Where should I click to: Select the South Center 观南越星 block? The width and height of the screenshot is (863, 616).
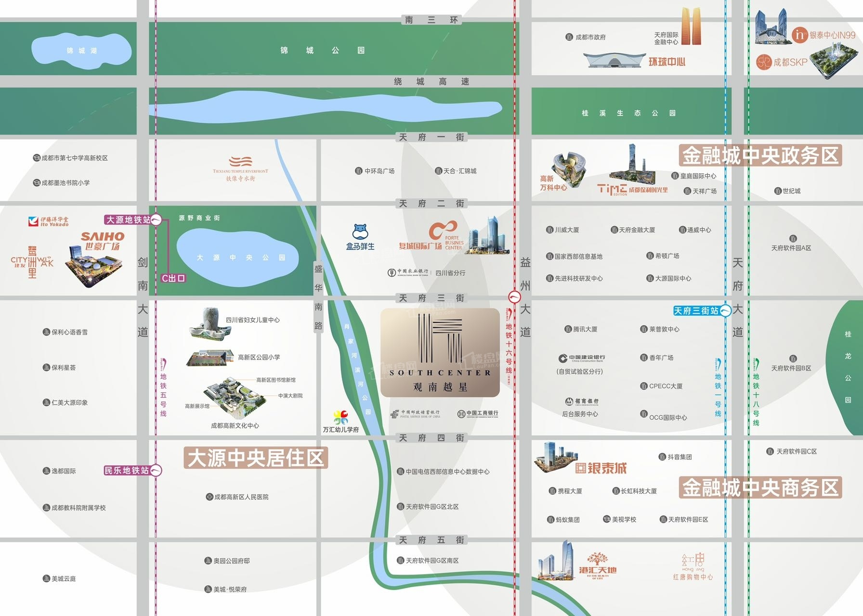point(440,353)
